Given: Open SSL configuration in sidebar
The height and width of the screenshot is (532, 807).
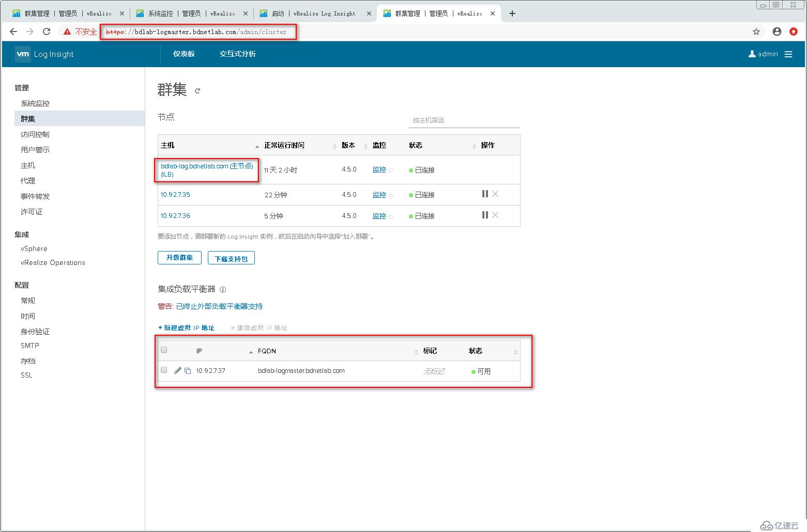Looking at the screenshot, I should point(26,375).
